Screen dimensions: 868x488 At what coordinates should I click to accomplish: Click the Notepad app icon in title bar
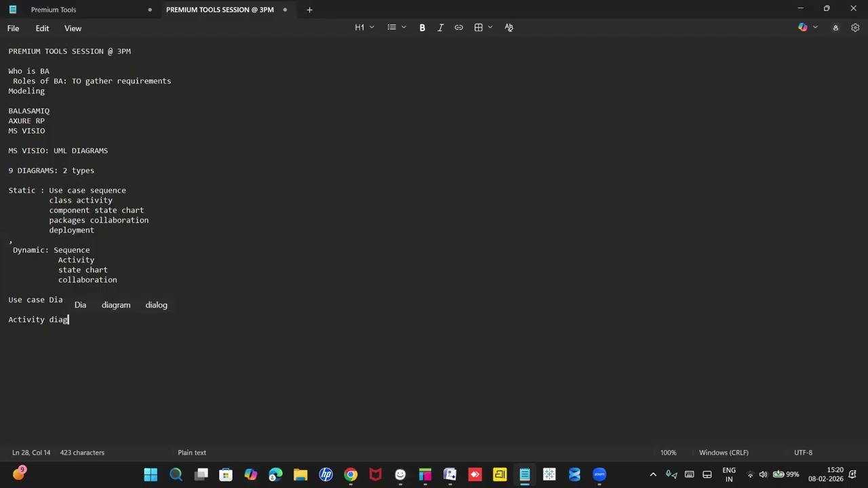pos(12,9)
